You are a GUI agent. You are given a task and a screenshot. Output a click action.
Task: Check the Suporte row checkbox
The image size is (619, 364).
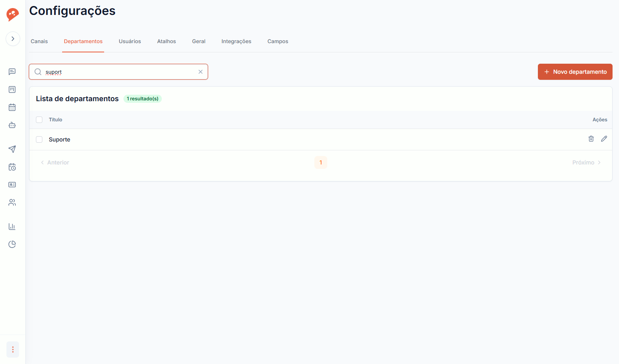coord(39,139)
